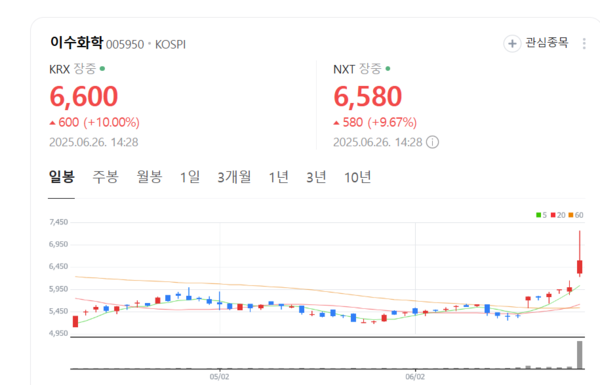Click the KRX 장중 status label

(x=84, y=69)
